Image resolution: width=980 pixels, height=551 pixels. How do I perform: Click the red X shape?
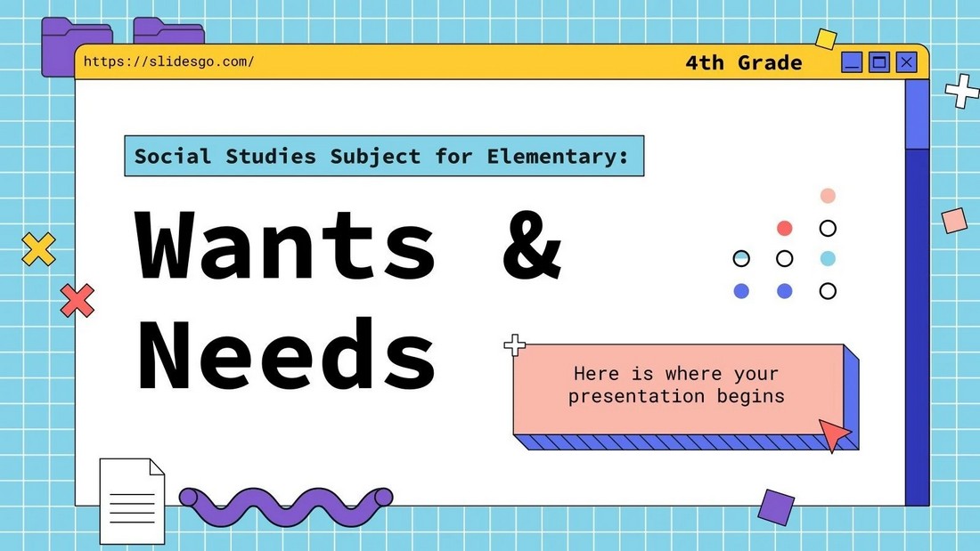tap(78, 301)
